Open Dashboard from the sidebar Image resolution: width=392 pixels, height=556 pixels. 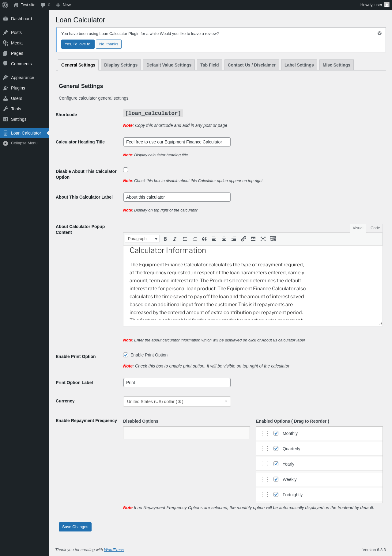pos(24,19)
